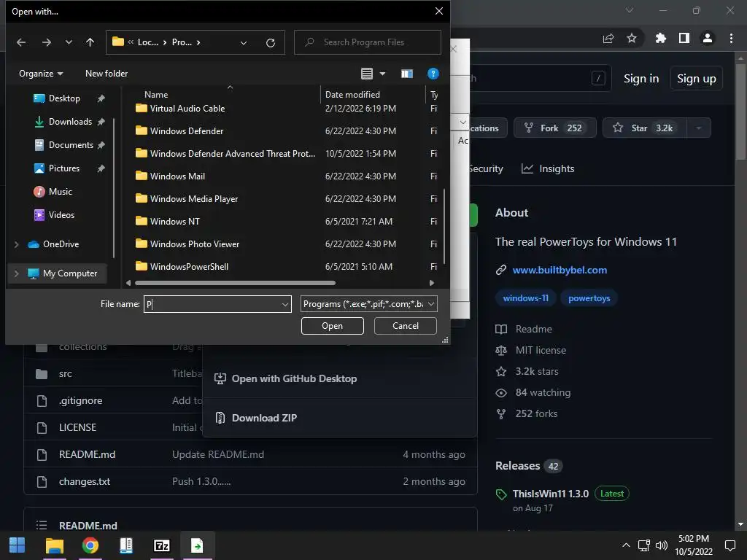Select Downloads in the navigation pane
The width and height of the screenshot is (747, 560).
(x=70, y=122)
